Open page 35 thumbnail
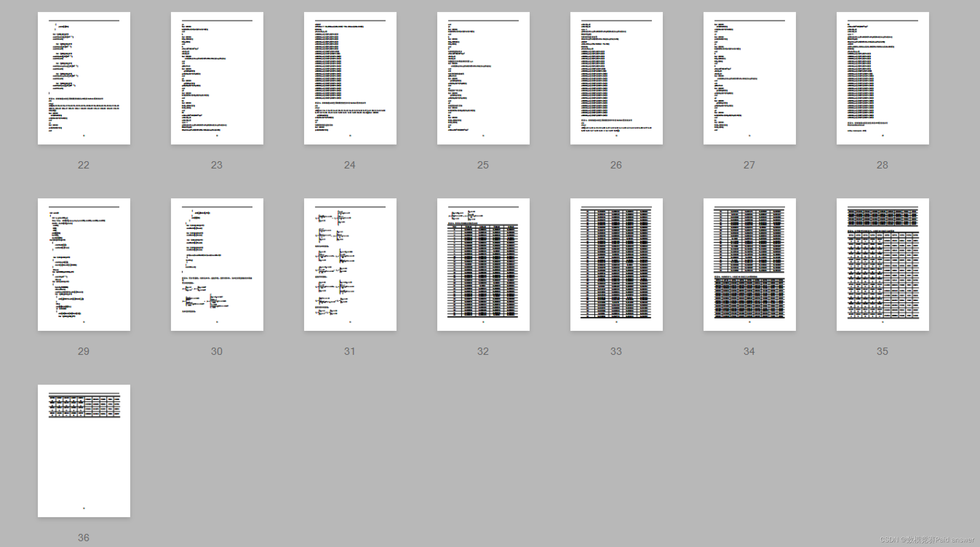 pyautogui.click(x=883, y=264)
